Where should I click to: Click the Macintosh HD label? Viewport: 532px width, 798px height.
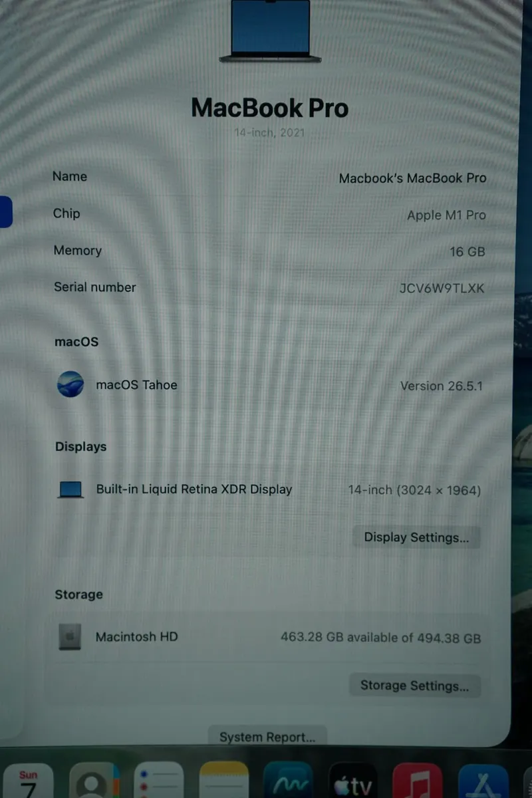[x=136, y=636]
